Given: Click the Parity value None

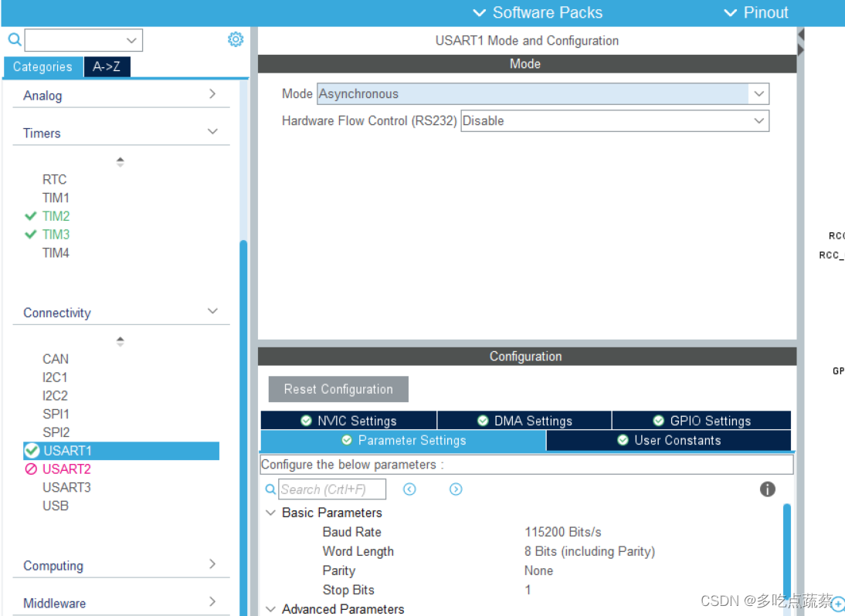Looking at the screenshot, I should click(538, 570).
